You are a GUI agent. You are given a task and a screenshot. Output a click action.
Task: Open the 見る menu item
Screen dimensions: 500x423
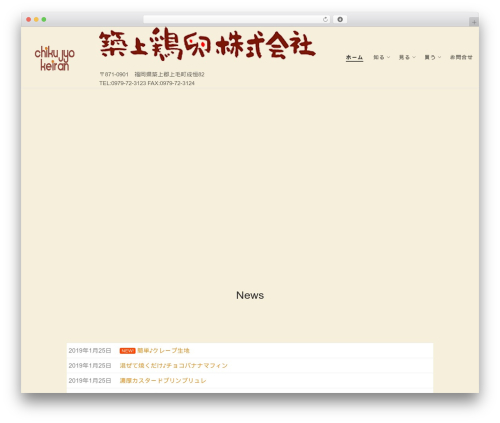pos(404,57)
